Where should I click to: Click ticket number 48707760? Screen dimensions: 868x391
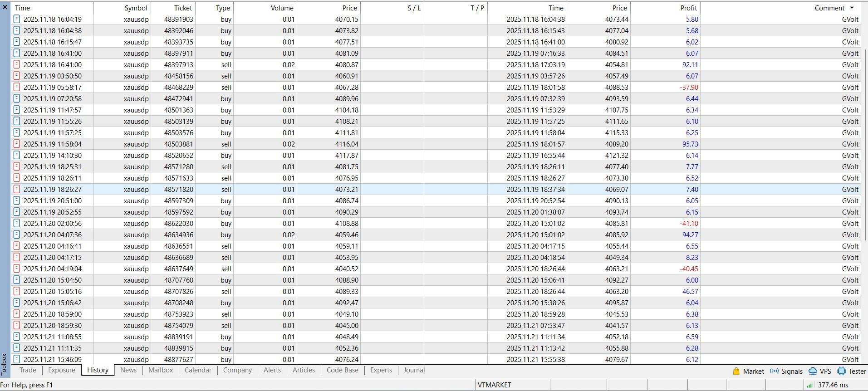coord(179,280)
